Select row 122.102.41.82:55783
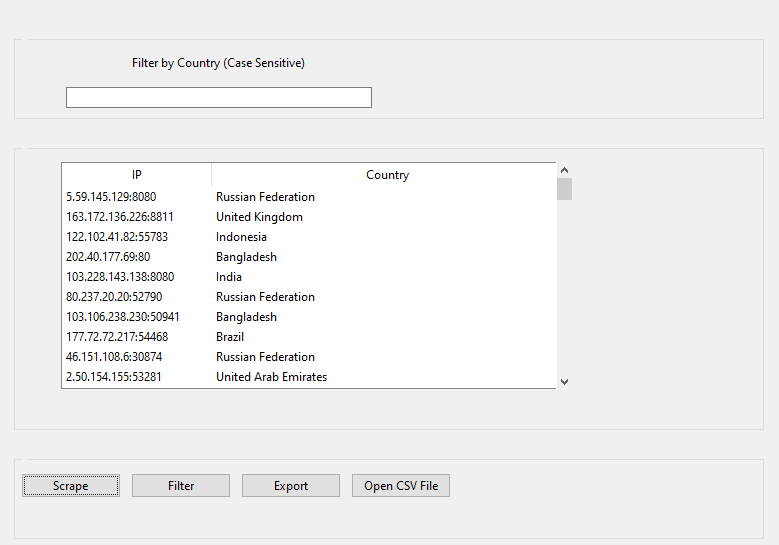 (x=309, y=237)
